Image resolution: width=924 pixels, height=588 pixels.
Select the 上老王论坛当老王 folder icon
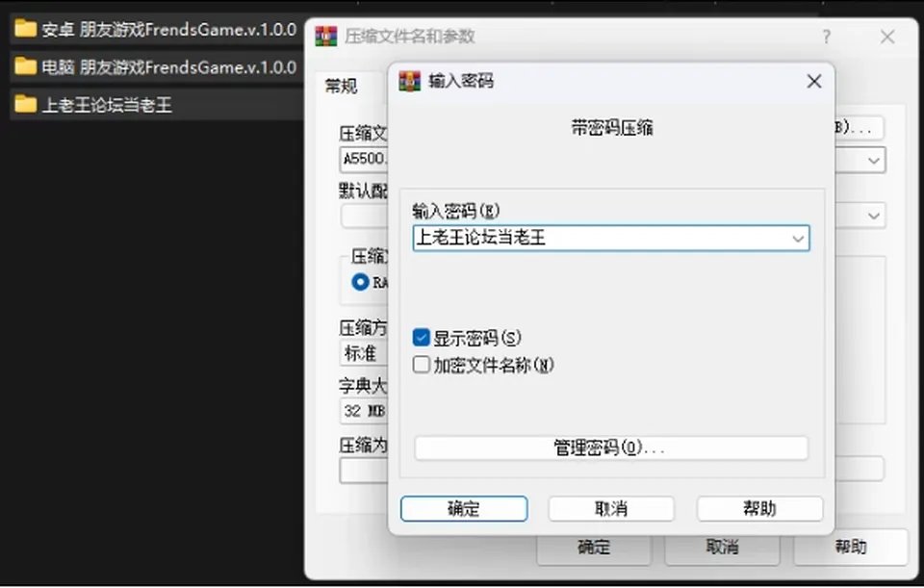click(x=25, y=104)
